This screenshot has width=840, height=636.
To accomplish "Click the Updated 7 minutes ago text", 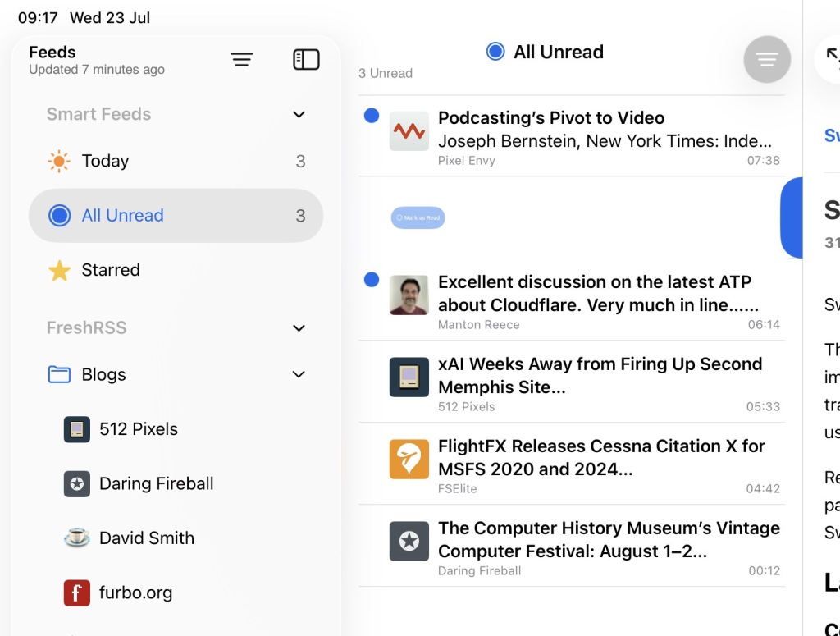I will click(x=97, y=70).
